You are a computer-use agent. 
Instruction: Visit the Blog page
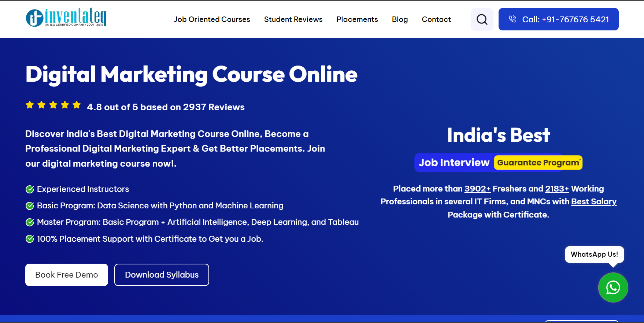click(400, 19)
